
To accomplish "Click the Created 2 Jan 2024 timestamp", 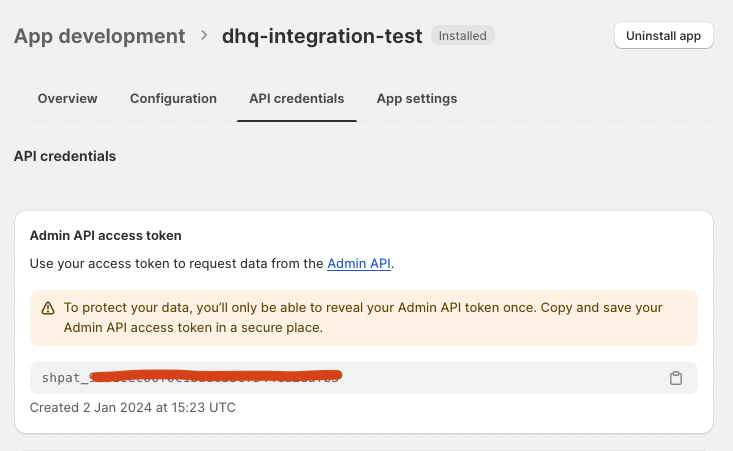I will click(132, 408).
